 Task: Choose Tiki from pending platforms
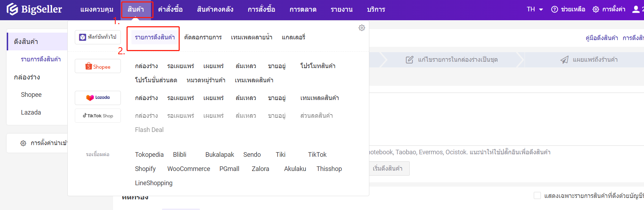point(281,155)
